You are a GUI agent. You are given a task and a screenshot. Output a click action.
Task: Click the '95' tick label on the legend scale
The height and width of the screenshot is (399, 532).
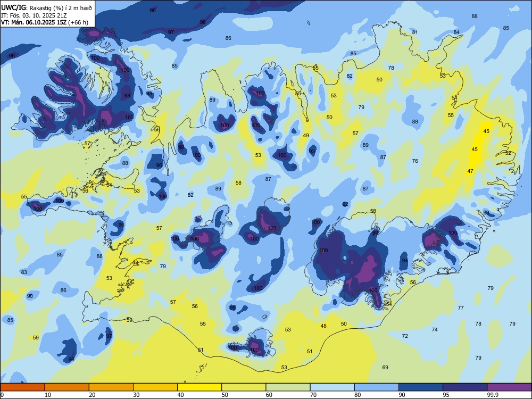click(446, 395)
